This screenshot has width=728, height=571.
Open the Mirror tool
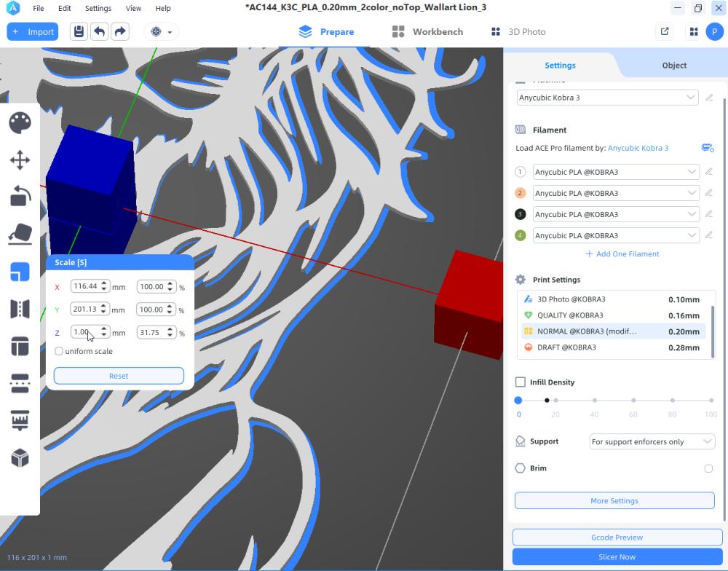pyautogui.click(x=20, y=309)
